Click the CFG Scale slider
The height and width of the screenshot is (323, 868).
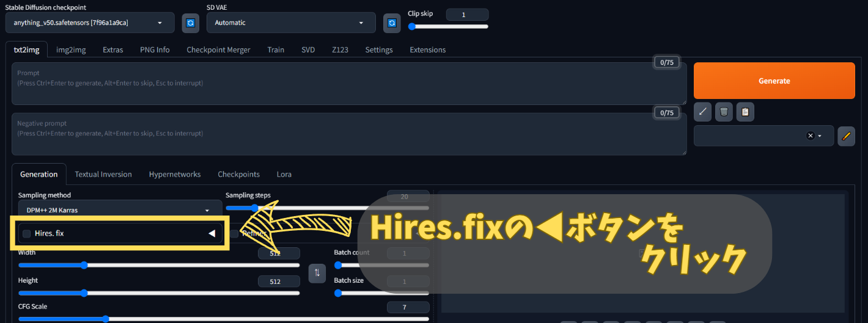pyautogui.click(x=223, y=319)
